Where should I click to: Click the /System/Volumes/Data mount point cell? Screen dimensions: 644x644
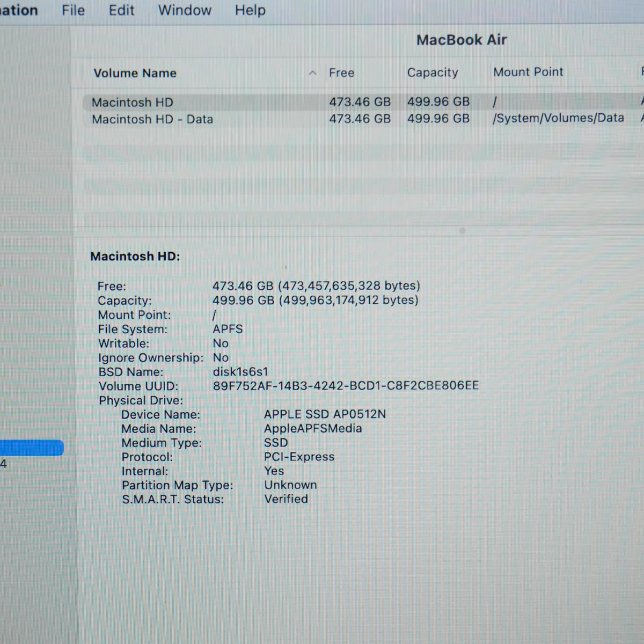tap(558, 118)
